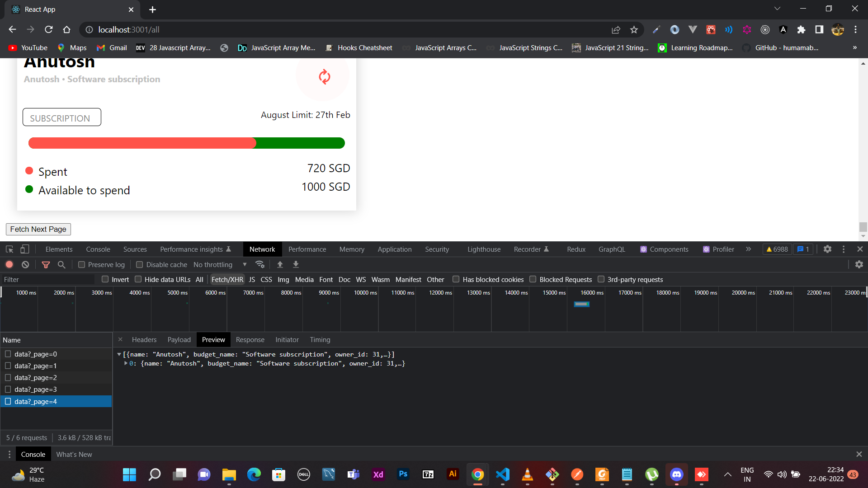The image size is (868, 488).
Task: Select the data?_page=2 request
Action: pos(35,377)
